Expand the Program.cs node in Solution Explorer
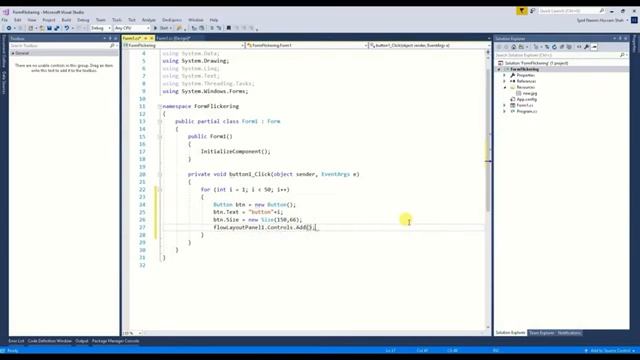Viewport: 640px width, 360px height. [504, 111]
